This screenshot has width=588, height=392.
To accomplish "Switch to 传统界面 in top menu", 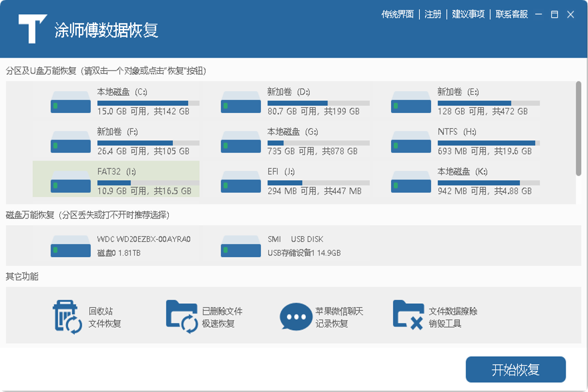I will [397, 15].
